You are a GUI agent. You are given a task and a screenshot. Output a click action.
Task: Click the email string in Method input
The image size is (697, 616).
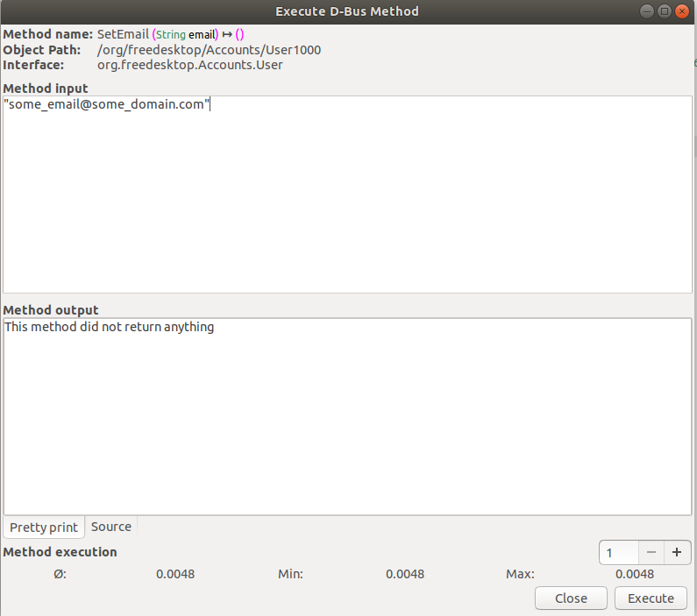(107, 105)
